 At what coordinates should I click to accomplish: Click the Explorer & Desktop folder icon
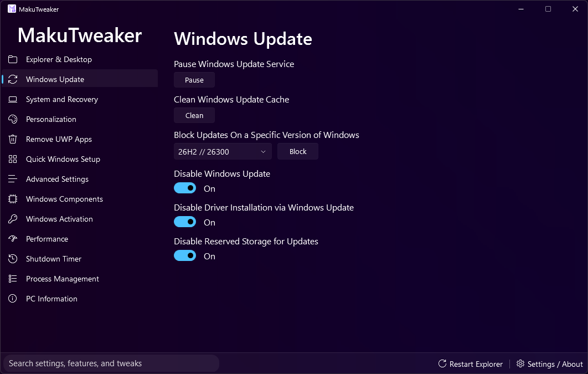click(x=13, y=59)
